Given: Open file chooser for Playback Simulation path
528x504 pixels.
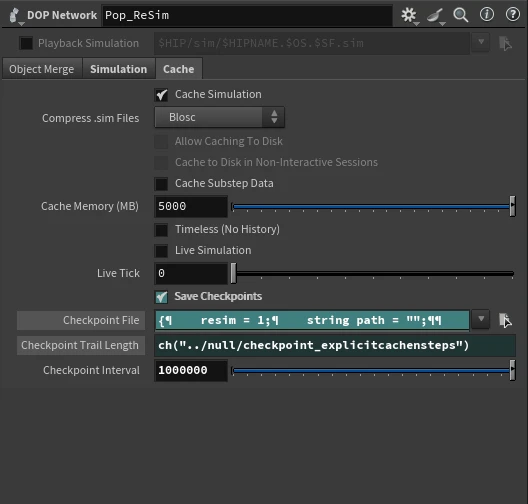Looking at the screenshot, I should click(505, 43).
